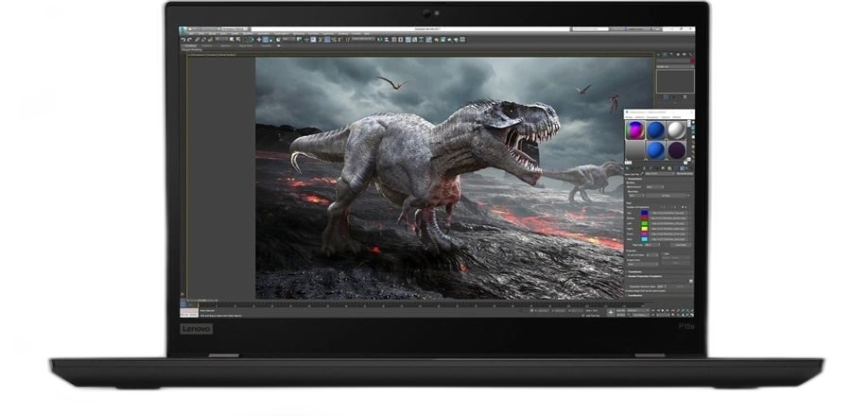Select the rainbow magenta material sample sphere
This screenshot has width=868, height=416.
635,130
